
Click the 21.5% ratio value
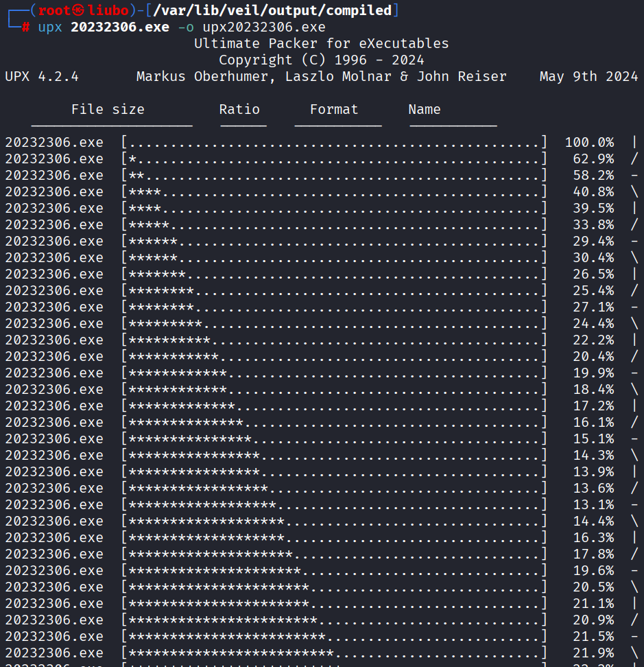click(x=593, y=637)
